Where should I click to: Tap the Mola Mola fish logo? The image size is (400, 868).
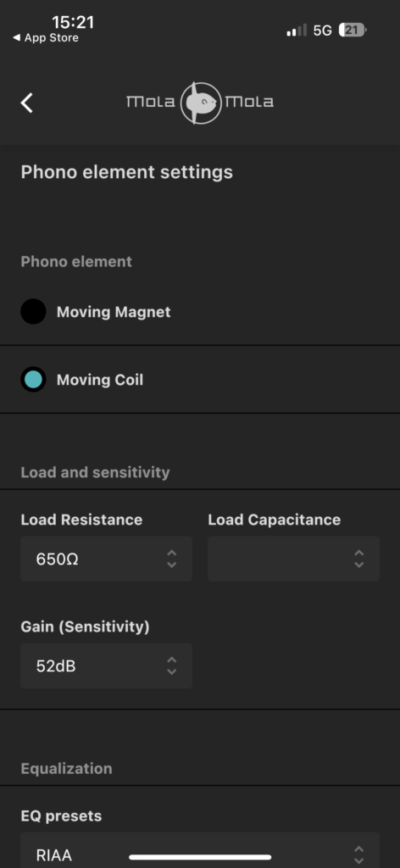click(x=200, y=103)
